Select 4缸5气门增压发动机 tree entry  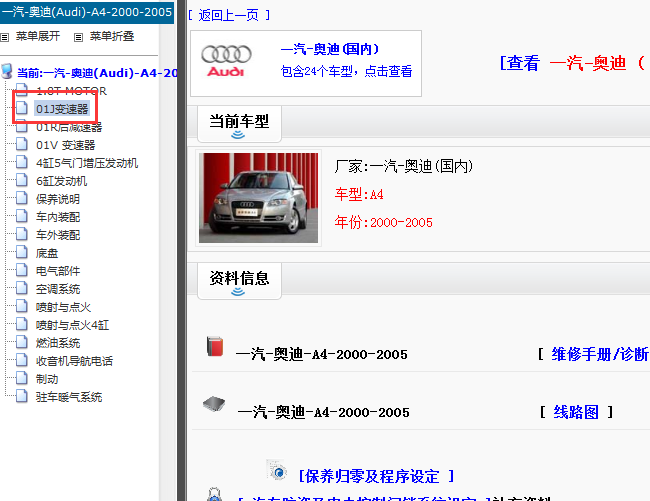[87, 163]
